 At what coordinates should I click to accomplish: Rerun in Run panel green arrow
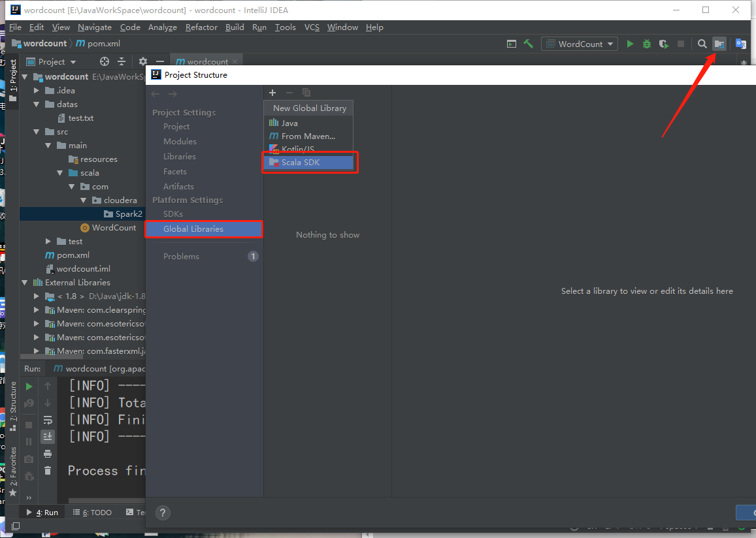[x=29, y=387]
